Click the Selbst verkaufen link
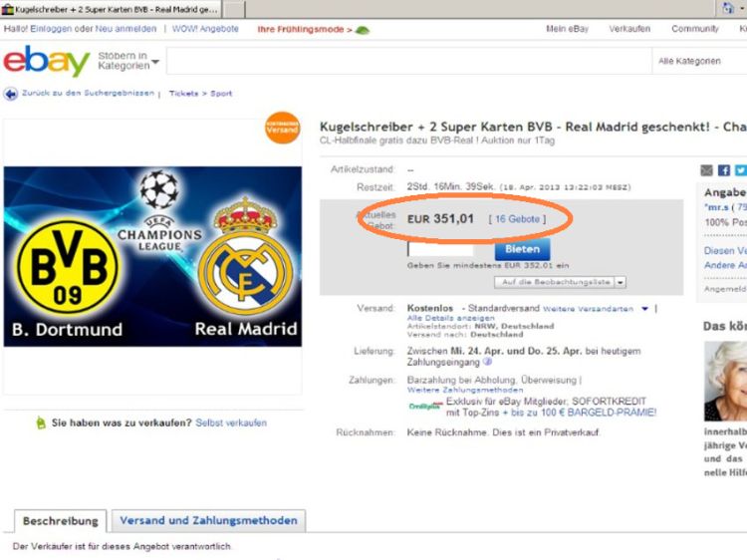 pos(231,422)
